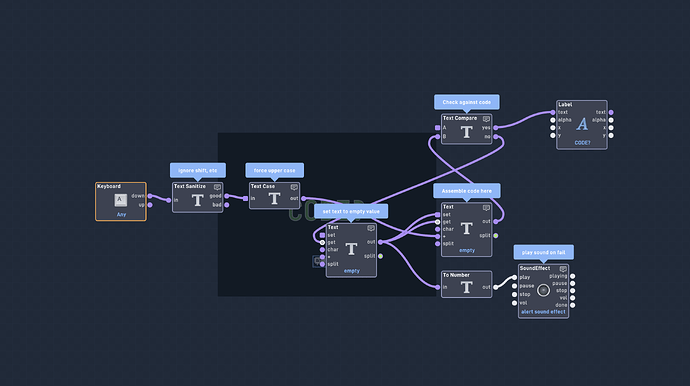Click SoundEffect 'play' input port
Image resolution: width=690 pixels, height=386 pixels.
point(514,277)
